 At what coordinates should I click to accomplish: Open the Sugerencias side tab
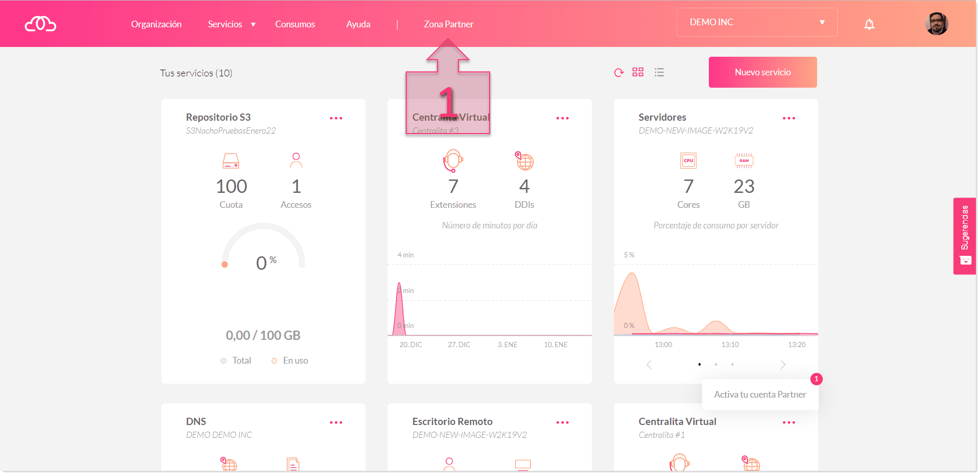965,236
